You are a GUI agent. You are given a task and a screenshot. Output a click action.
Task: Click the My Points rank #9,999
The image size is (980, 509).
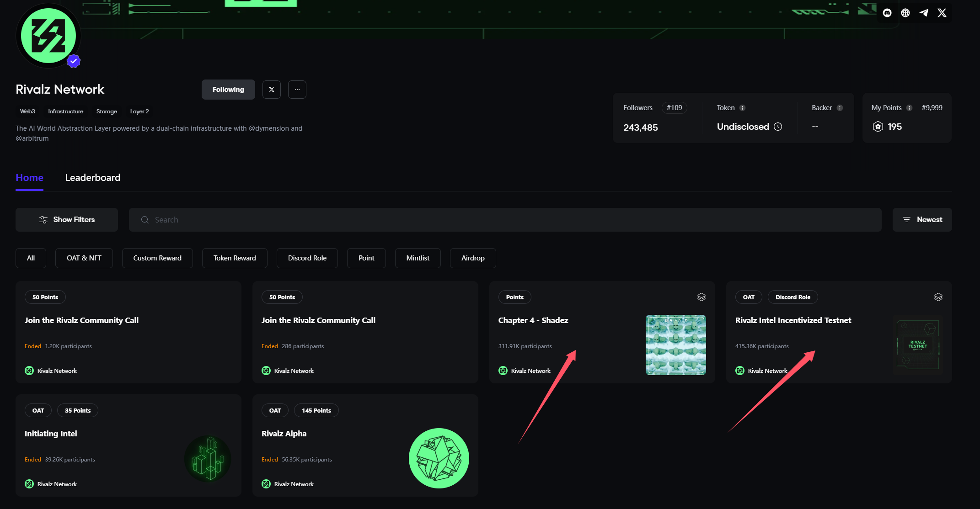[x=932, y=108]
